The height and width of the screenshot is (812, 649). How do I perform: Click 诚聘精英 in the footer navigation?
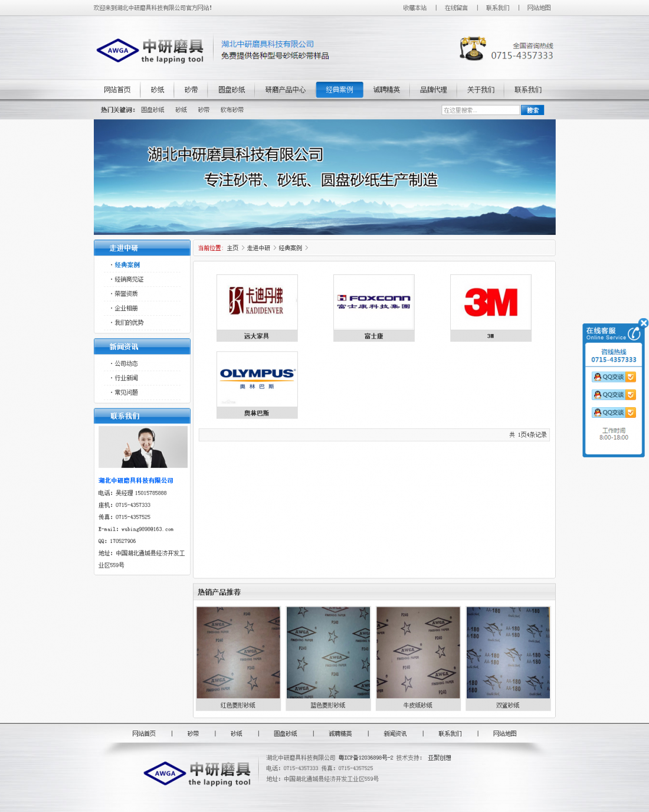340,734
